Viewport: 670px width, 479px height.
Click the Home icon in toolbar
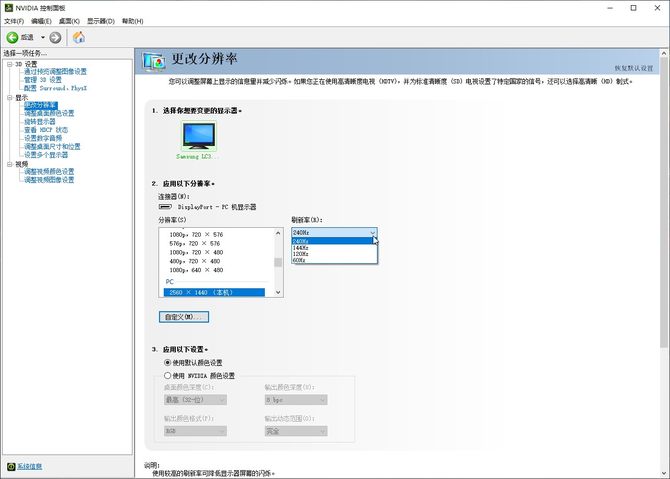coord(78,37)
